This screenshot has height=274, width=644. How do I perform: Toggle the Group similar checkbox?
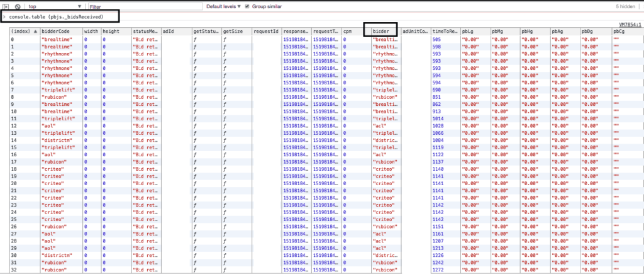coord(247,6)
